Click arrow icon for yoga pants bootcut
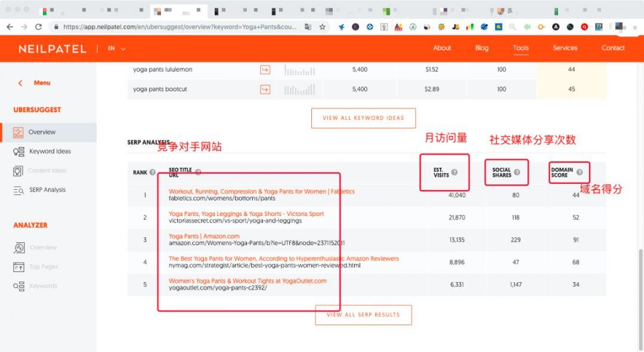 (x=265, y=89)
